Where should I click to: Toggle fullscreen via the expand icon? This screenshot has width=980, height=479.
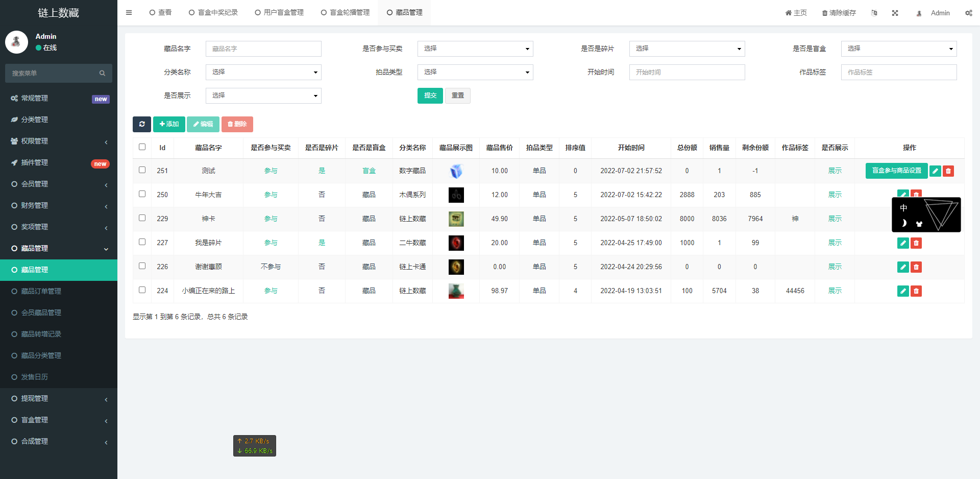click(895, 13)
